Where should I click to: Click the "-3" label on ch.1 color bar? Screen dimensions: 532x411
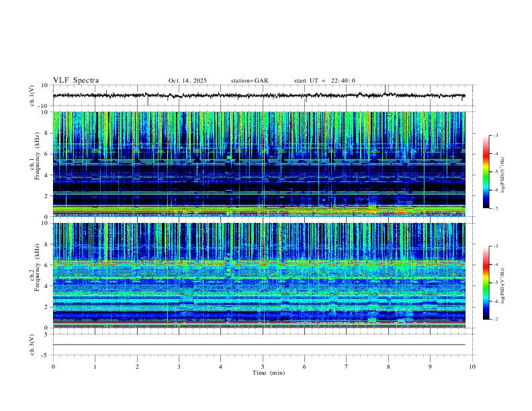495,135
